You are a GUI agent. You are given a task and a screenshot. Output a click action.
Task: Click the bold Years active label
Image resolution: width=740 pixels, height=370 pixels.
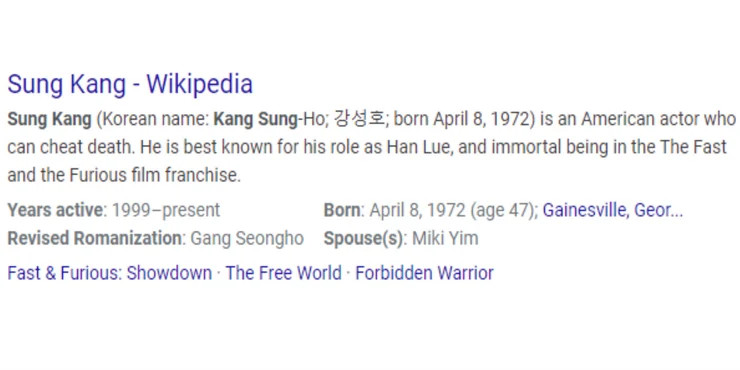(55, 210)
